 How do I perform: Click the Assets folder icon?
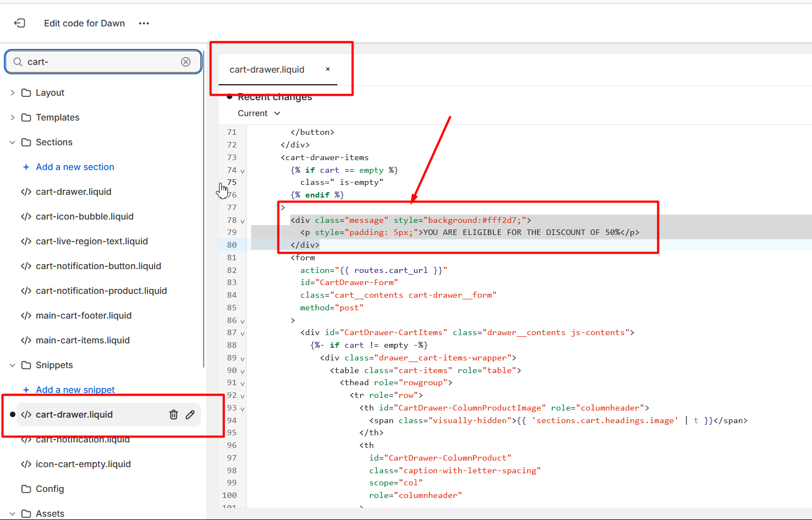click(26, 513)
